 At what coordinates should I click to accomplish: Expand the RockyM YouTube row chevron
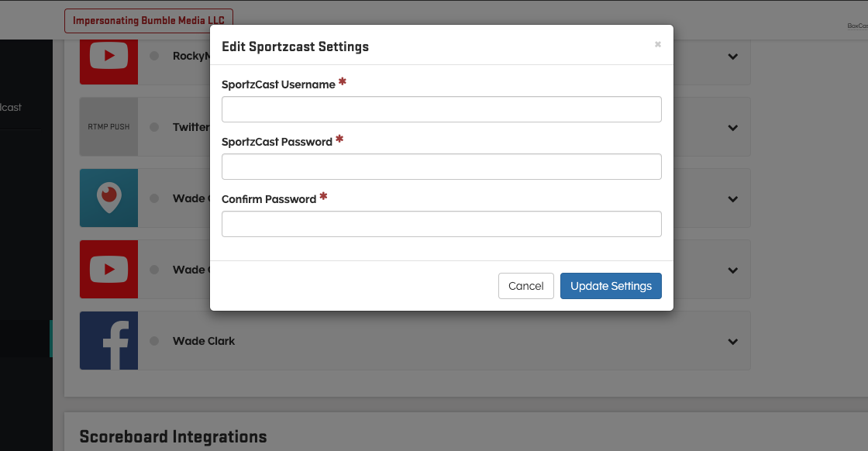732,57
